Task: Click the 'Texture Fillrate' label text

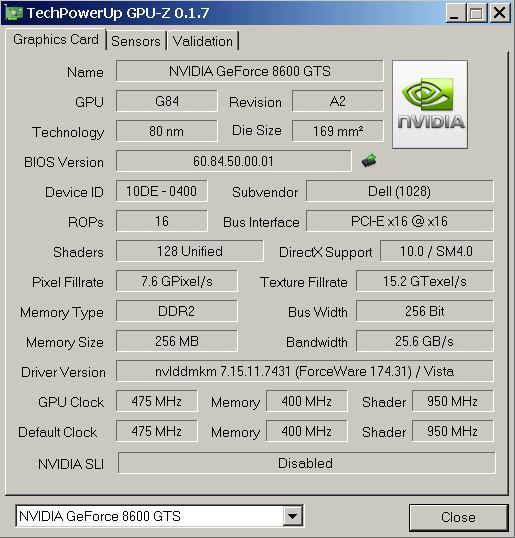Action: pos(304,282)
